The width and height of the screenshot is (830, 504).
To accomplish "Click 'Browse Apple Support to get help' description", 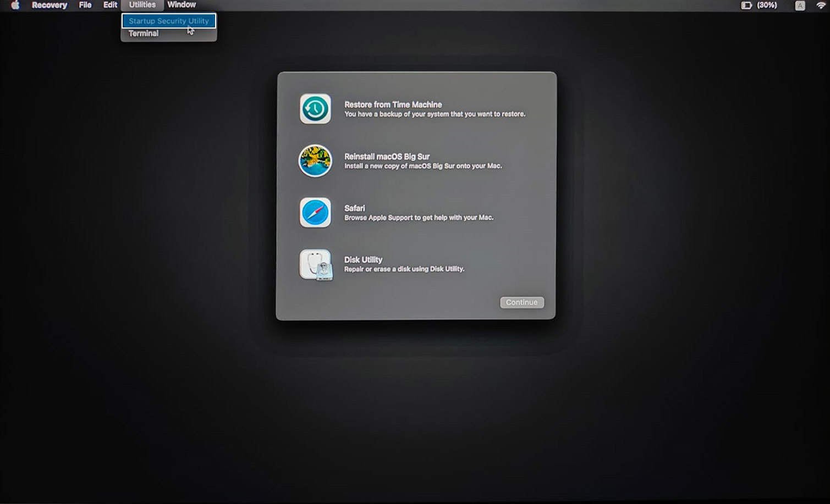I will click(419, 218).
